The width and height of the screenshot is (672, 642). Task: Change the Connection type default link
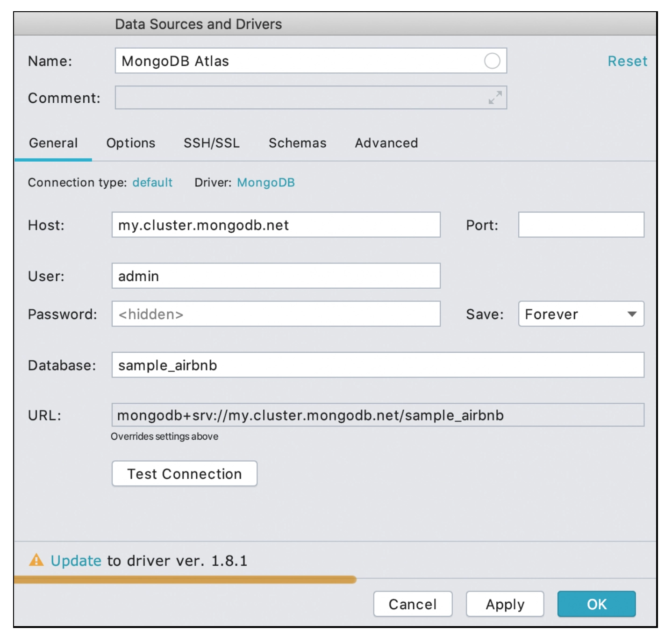pyautogui.click(x=152, y=182)
